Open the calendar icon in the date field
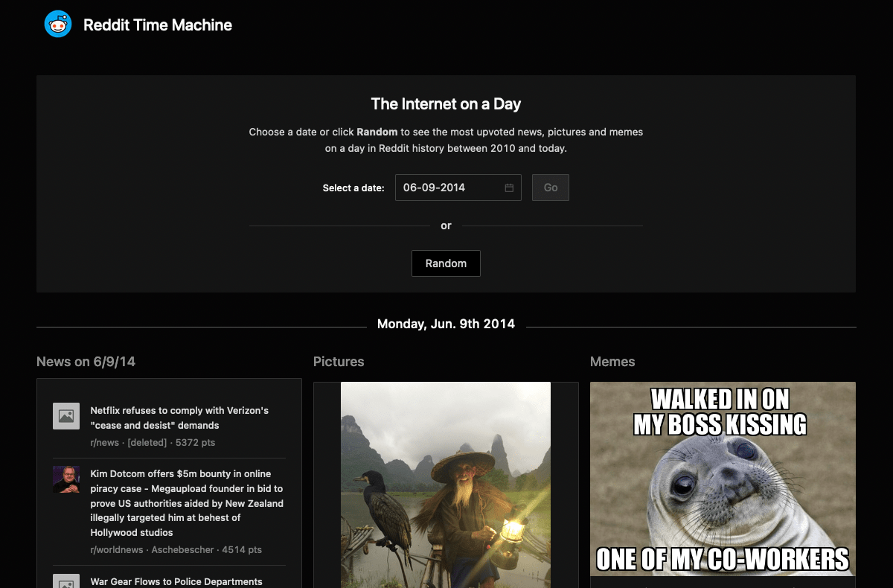893x588 pixels. [508, 187]
